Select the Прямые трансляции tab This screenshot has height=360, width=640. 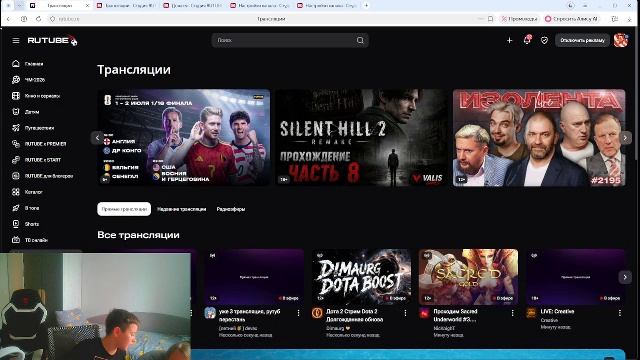click(124, 209)
